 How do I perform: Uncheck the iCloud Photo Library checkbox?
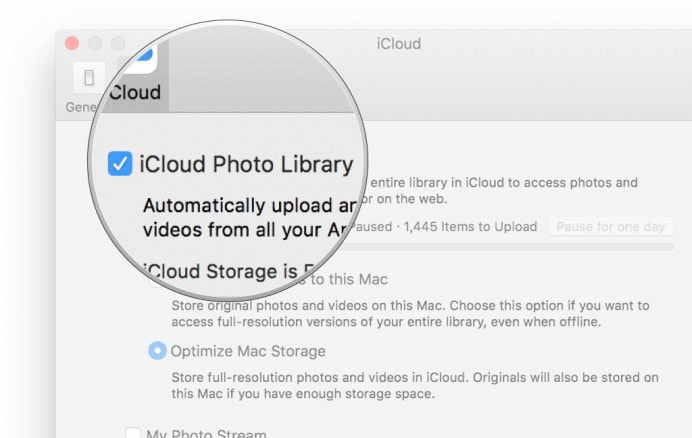click(x=120, y=163)
